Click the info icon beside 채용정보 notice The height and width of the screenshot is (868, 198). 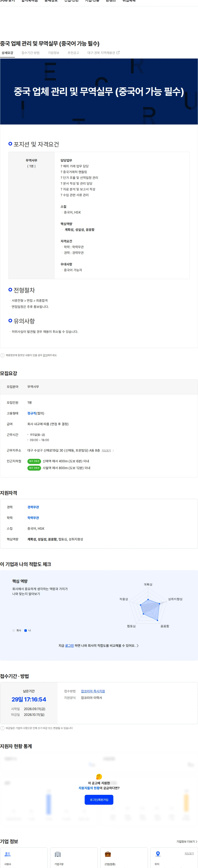(2, 355)
